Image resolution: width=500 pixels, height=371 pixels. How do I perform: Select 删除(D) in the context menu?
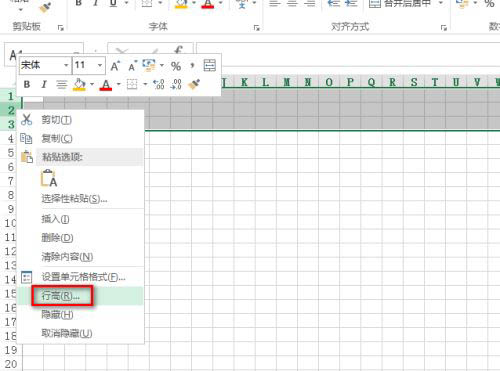[57, 238]
